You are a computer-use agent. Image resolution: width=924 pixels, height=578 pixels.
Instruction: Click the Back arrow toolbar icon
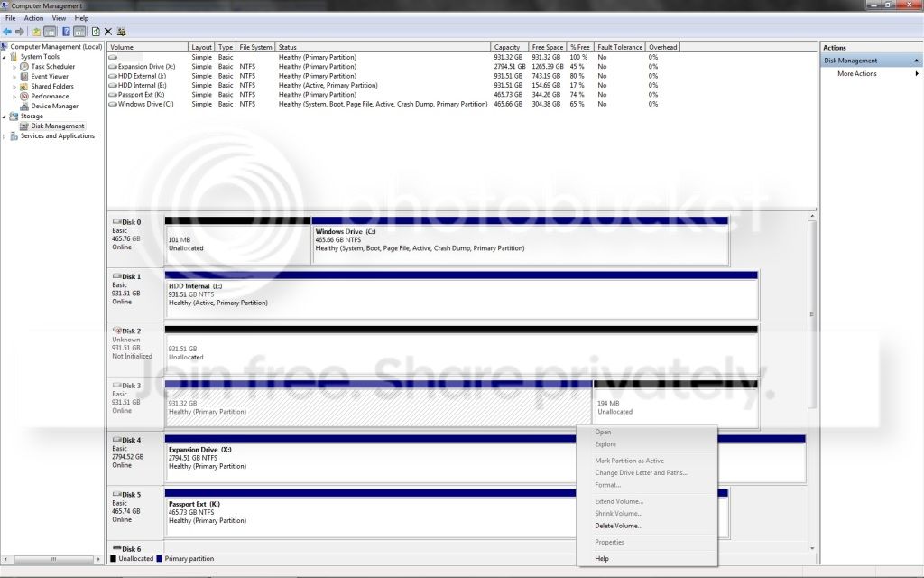coord(7,32)
